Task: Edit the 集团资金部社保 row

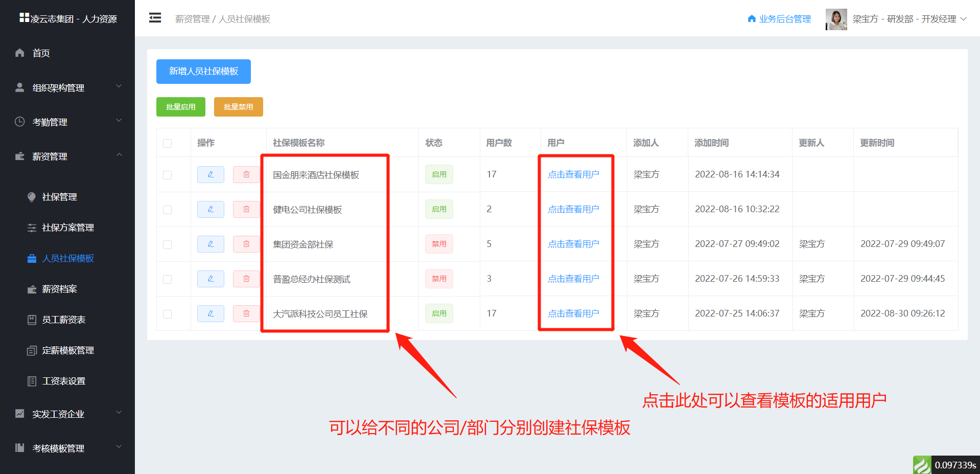Action: pos(211,244)
